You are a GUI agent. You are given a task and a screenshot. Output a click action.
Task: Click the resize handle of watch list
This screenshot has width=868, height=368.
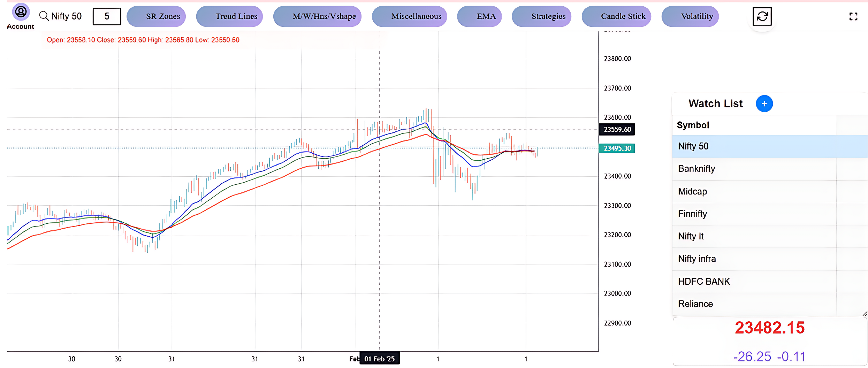[865, 314]
